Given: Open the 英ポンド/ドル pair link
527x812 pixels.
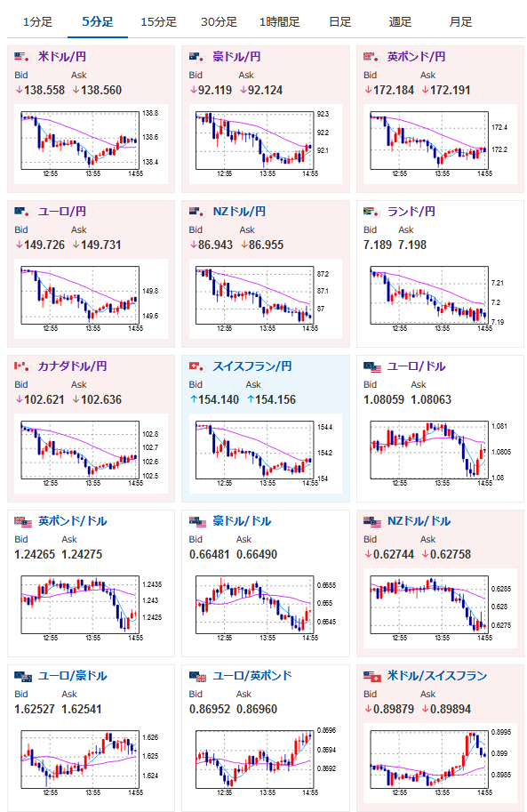Looking at the screenshot, I should 73,521.
